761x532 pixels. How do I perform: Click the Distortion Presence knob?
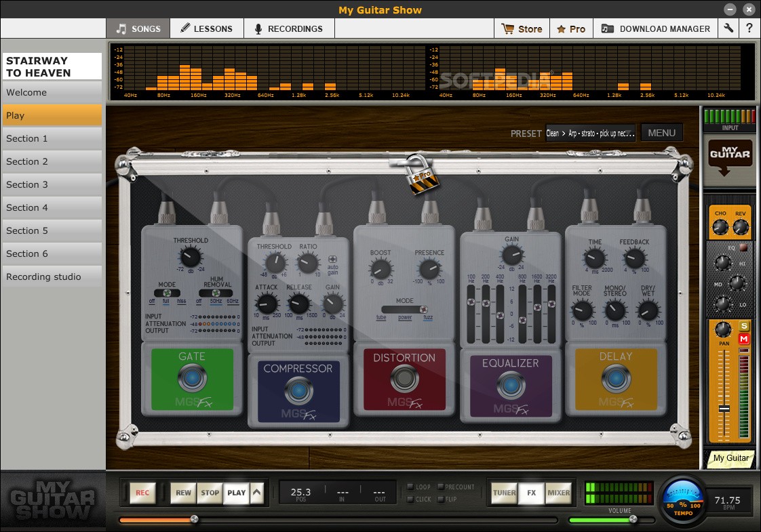pos(429,269)
